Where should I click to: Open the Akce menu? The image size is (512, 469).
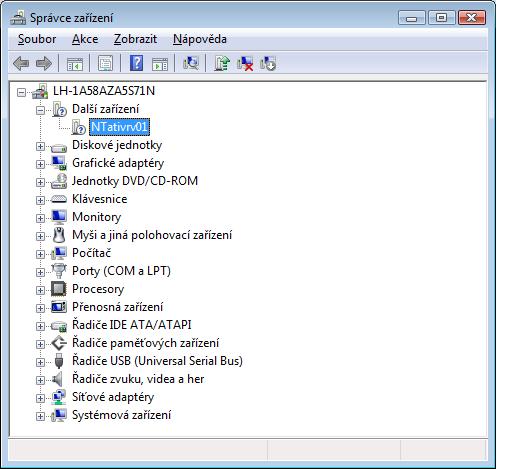click(85, 39)
